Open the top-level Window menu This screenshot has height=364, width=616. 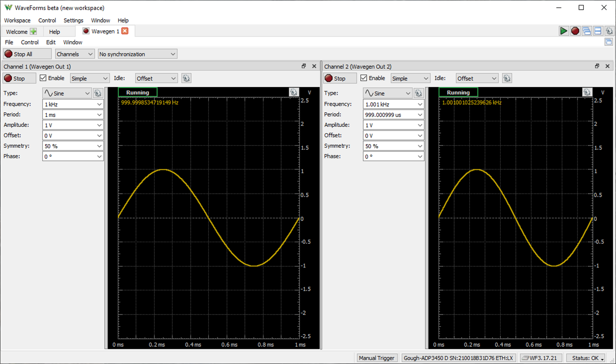tap(100, 20)
